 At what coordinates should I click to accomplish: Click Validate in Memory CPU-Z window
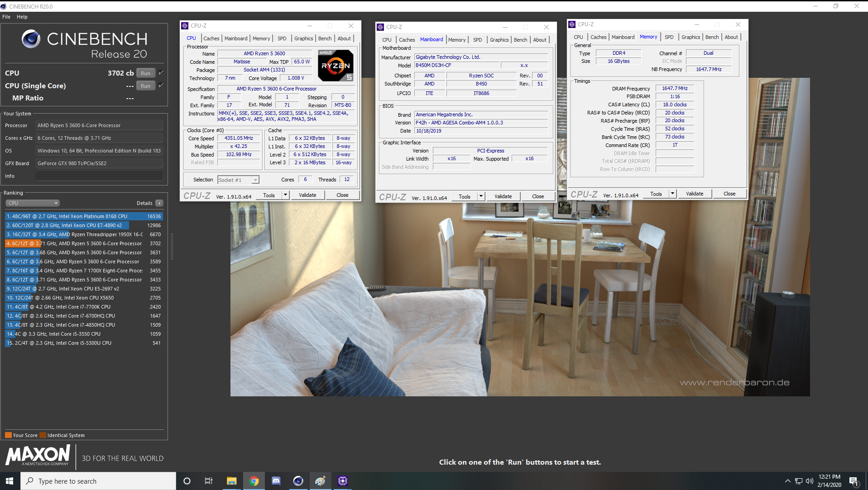tap(695, 194)
